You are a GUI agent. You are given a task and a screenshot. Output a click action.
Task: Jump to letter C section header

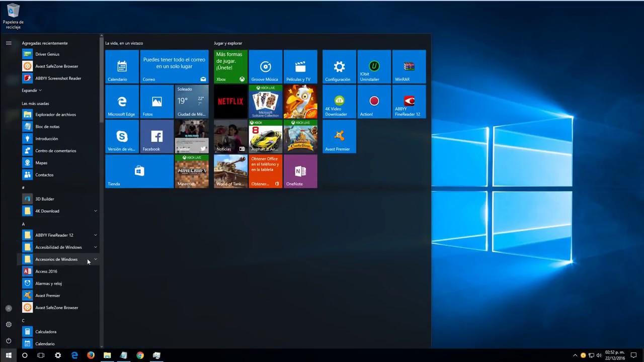(x=23, y=321)
